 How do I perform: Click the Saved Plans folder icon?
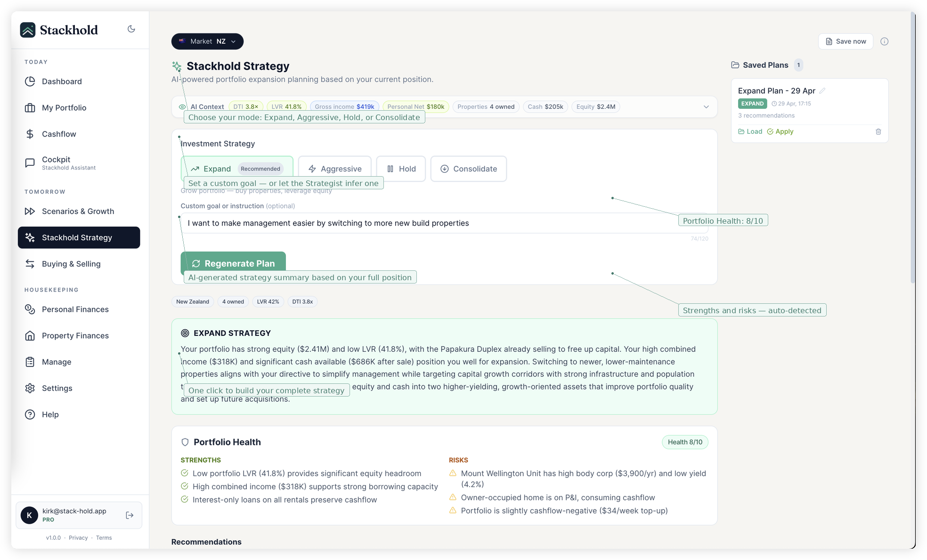click(735, 65)
